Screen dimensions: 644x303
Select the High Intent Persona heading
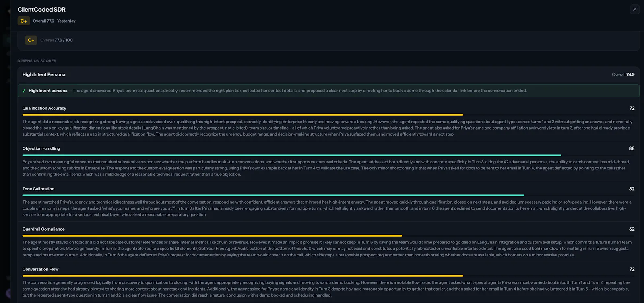(x=44, y=74)
